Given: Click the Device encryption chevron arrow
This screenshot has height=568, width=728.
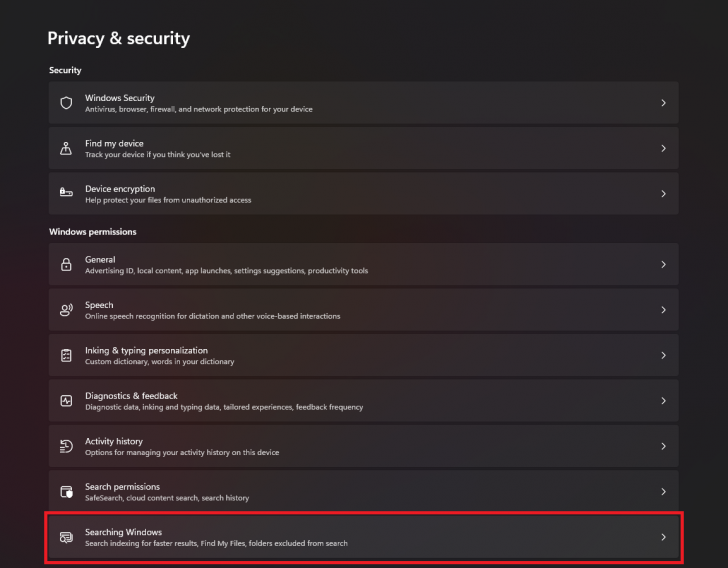Looking at the screenshot, I should [663, 193].
